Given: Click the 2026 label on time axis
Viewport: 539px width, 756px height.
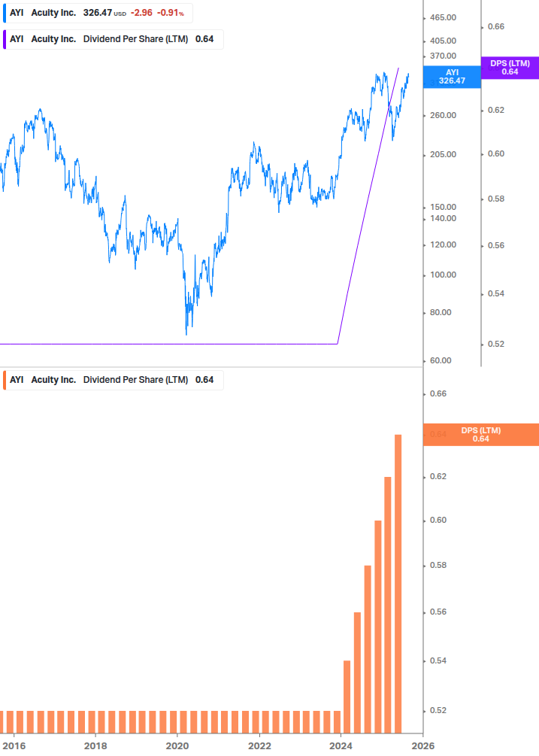Looking at the screenshot, I should [423, 746].
